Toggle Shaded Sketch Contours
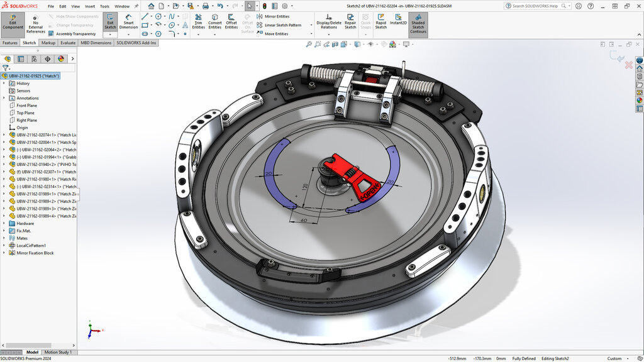Screen dimensions: 644x362 pos(418,25)
